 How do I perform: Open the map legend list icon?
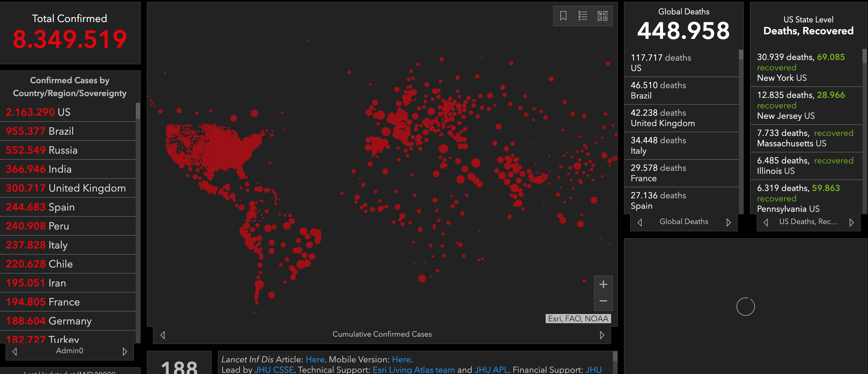(583, 16)
